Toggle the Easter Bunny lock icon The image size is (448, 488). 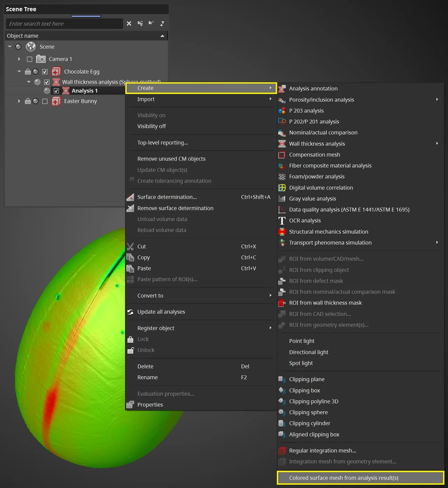(x=28, y=101)
